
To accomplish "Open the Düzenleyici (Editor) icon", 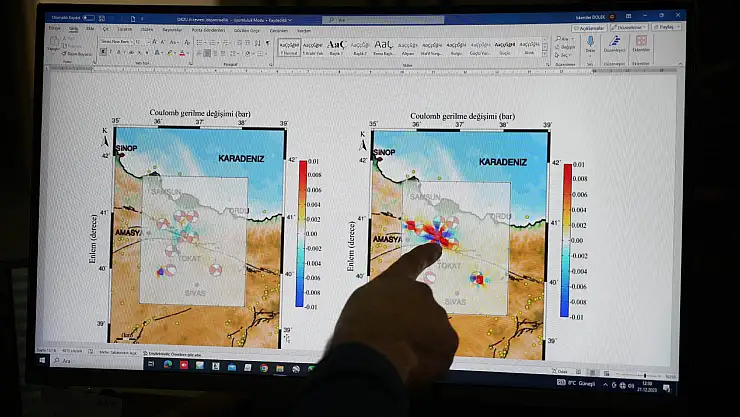I will 615,44.
